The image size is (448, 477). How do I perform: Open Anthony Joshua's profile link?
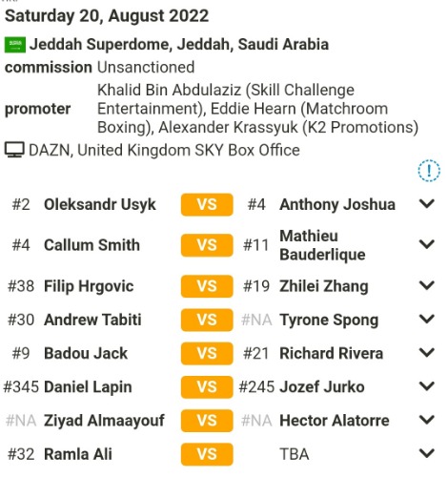(x=337, y=204)
